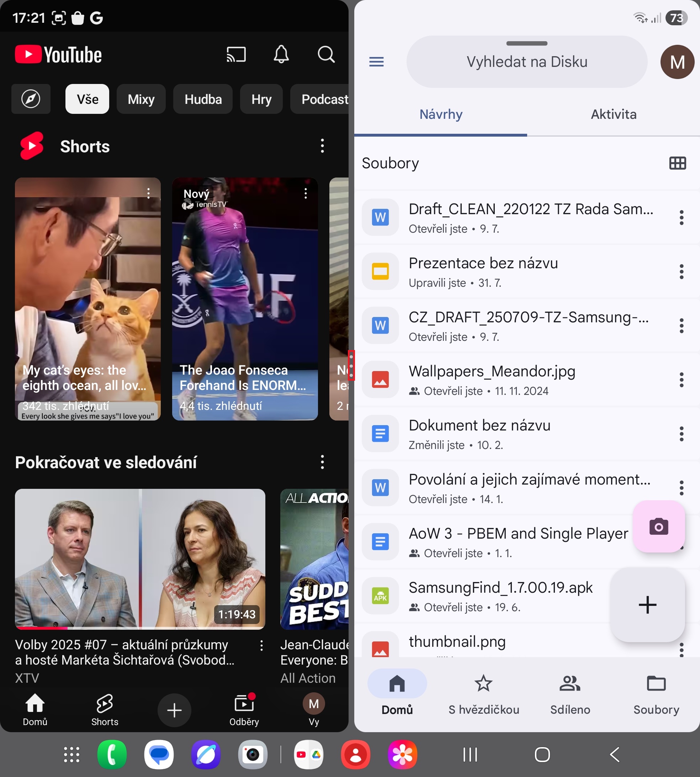700x777 pixels.
Task: Open YouTube explore compass chip
Action: coord(31,99)
